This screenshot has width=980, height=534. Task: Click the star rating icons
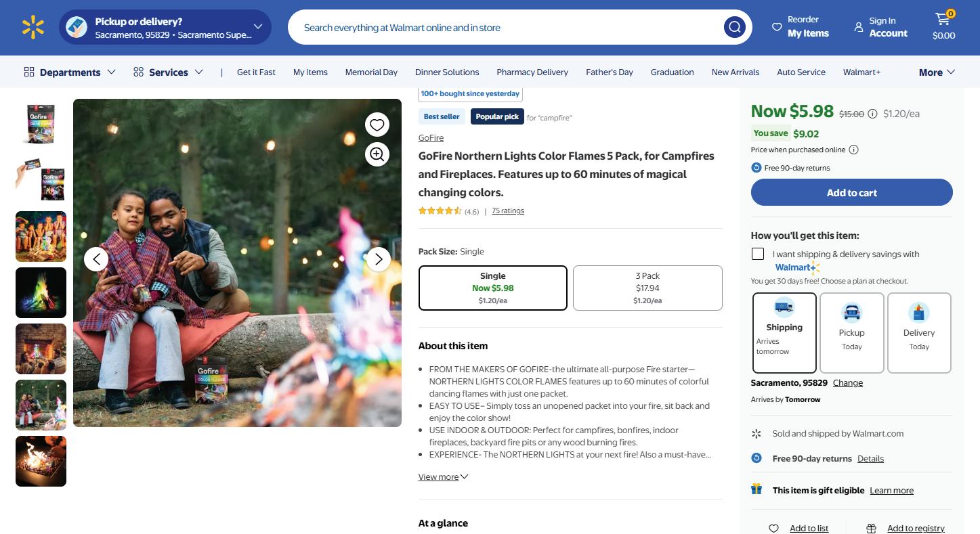pyautogui.click(x=440, y=211)
